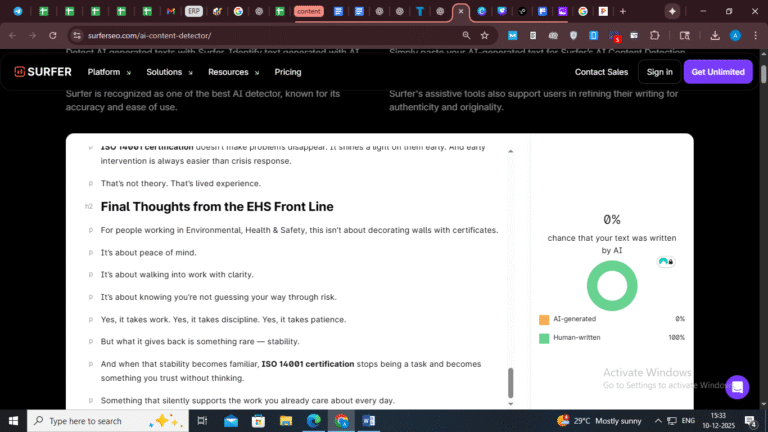
Task: Click the Get Unlimited button
Action: pyautogui.click(x=717, y=72)
